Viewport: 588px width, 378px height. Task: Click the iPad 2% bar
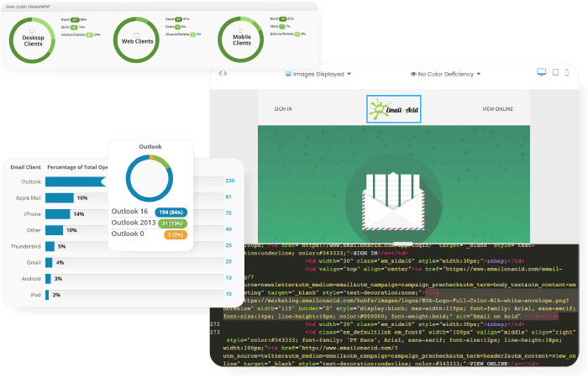47,294
